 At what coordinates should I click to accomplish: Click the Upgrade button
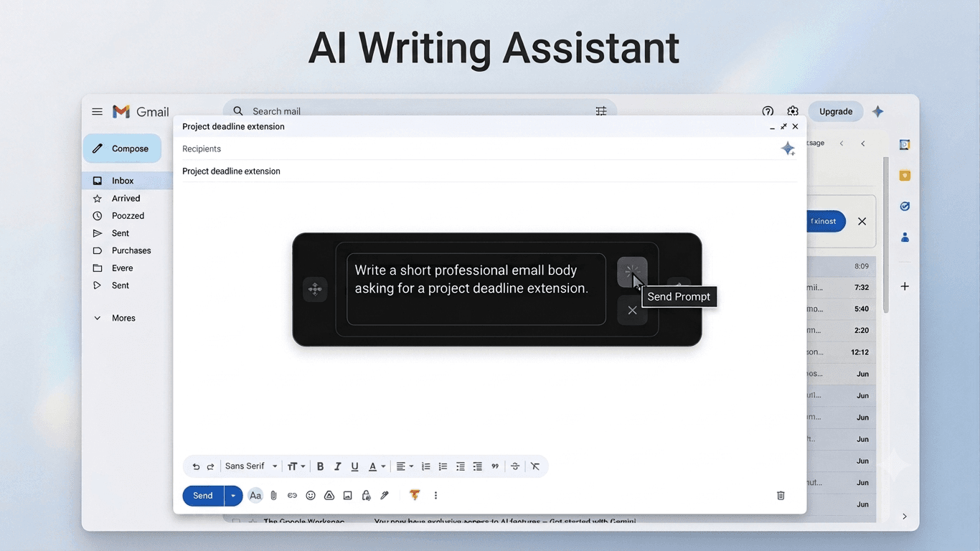click(836, 111)
